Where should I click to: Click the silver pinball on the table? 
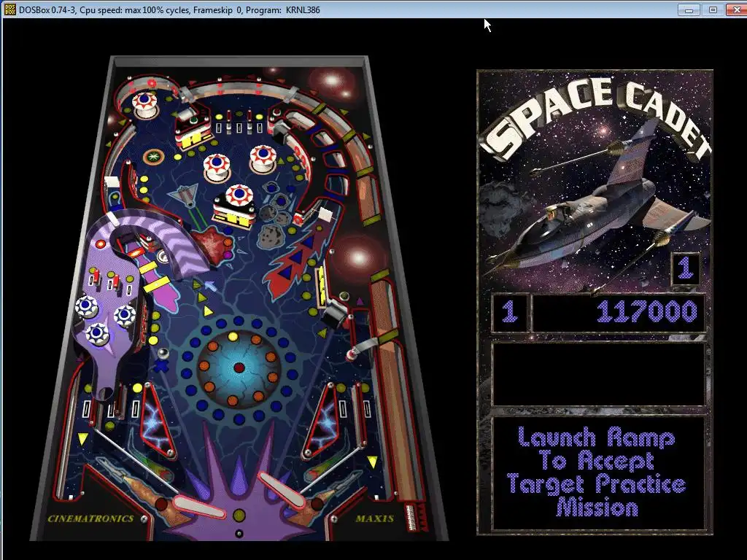pos(163,354)
